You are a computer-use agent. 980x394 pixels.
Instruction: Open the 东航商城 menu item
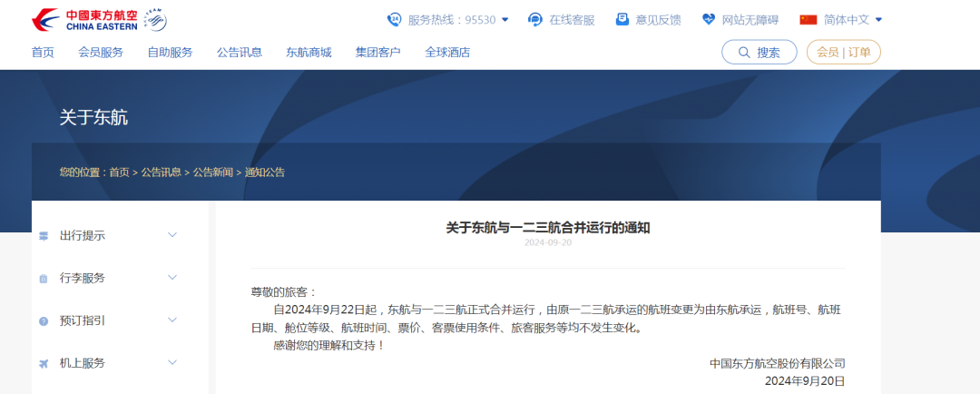click(309, 53)
